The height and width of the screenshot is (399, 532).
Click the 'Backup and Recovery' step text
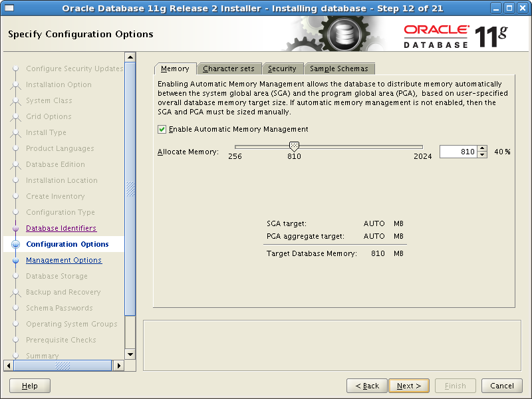pos(63,292)
